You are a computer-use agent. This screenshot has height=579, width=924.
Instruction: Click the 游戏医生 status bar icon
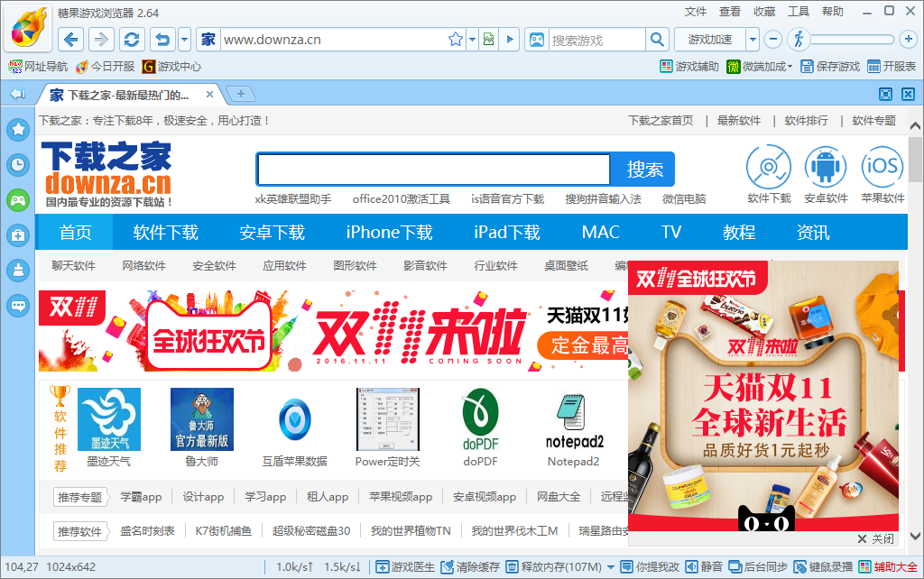pos(404,567)
